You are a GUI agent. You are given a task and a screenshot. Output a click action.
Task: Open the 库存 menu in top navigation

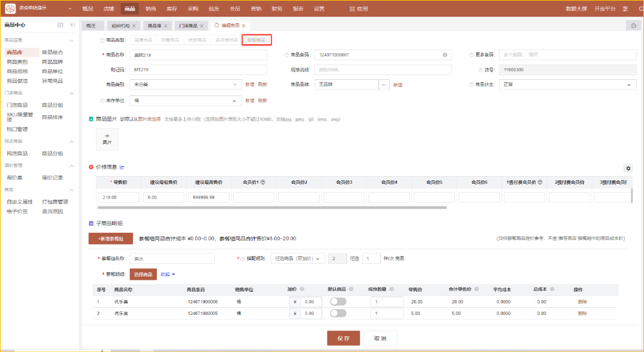click(171, 9)
